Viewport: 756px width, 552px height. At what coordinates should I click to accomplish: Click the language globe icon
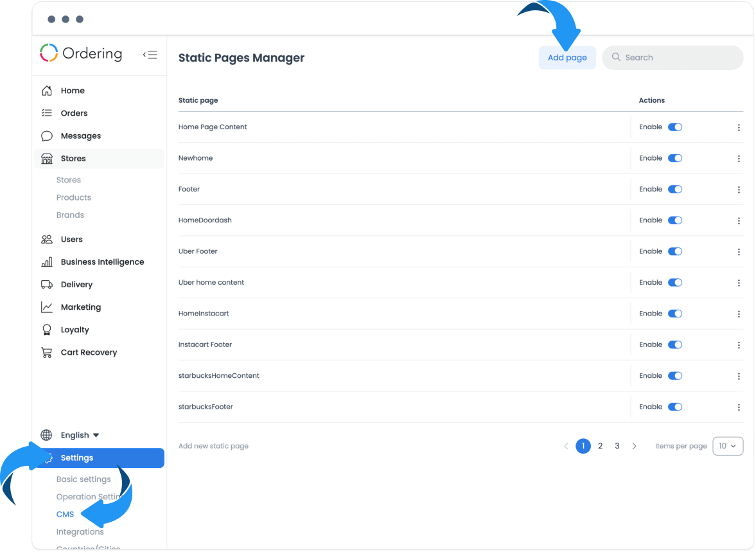point(46,435)
